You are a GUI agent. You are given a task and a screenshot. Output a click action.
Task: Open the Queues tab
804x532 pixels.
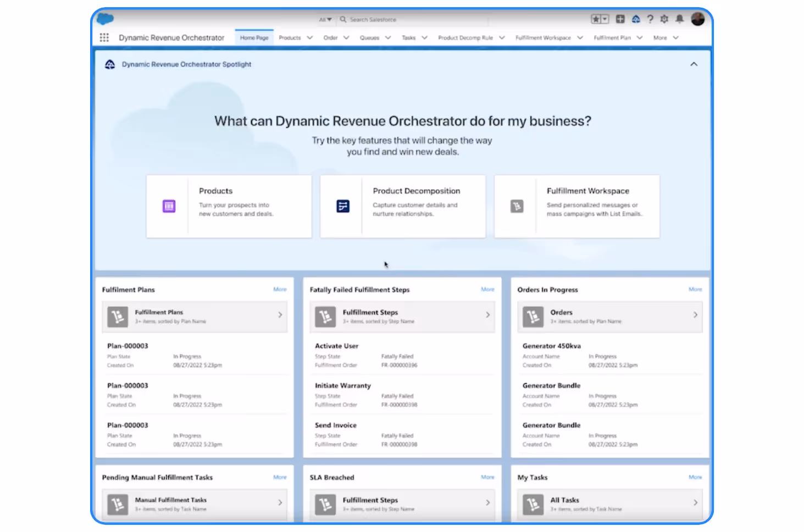tap(369, 38)
